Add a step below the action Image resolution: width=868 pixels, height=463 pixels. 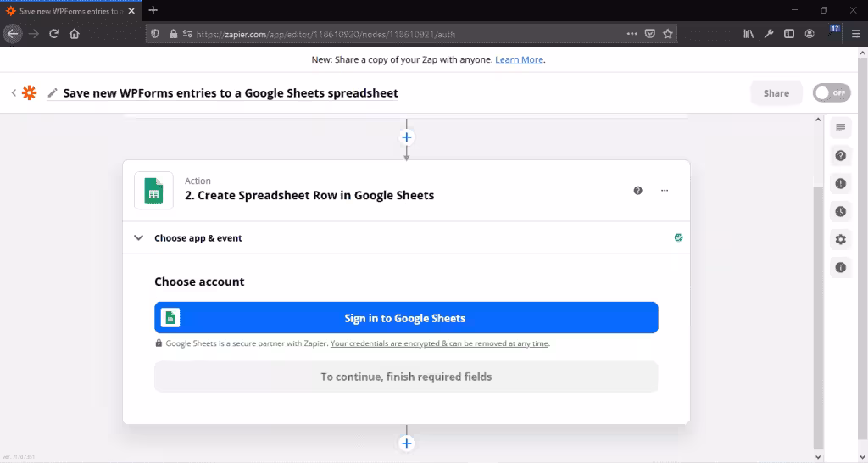pyautogui.click(x=406, y=443)
